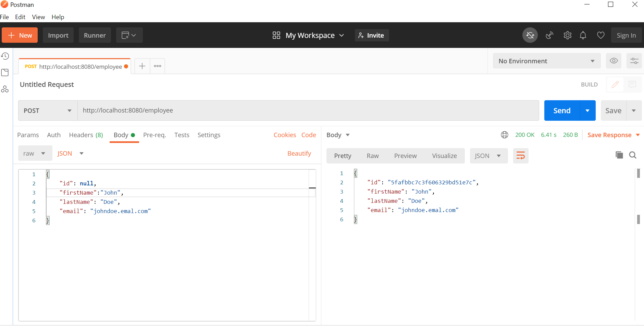Search within the response body
The height and width of the screenshot is (327, 644).
[632, 155]
